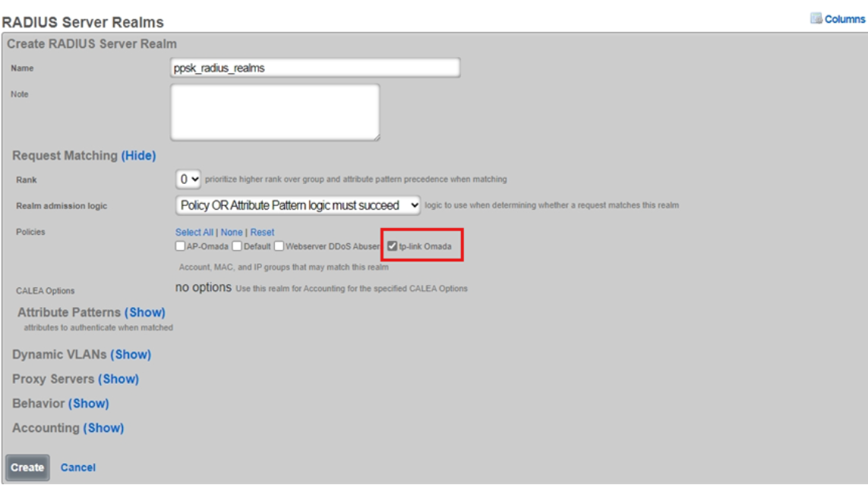Expand the Accounting section
This screenshot has width=868, height=485.
(x=103, y=428)
